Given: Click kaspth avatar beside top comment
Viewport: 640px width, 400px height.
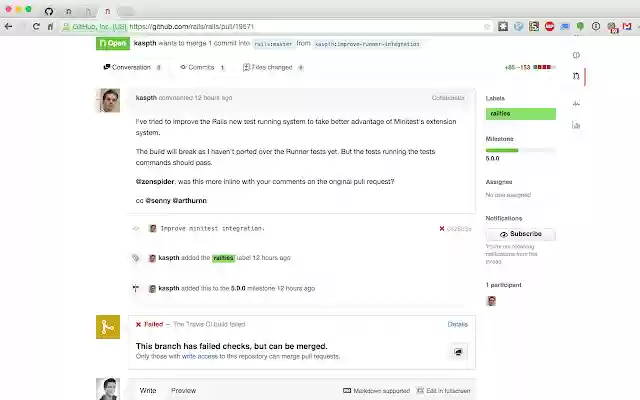Looking at the screenshot, I should coord(108,100).
